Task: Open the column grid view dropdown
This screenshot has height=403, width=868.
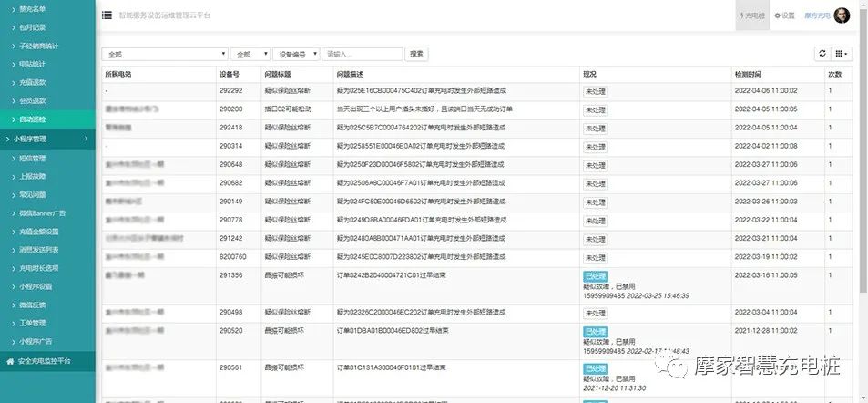Action: click(x=842, y=55)
